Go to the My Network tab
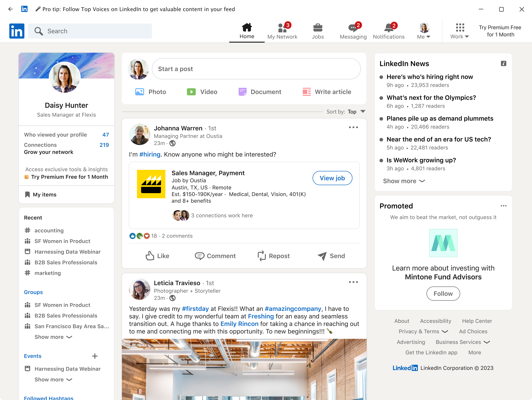Screen dimensions: 532x400 282,31
